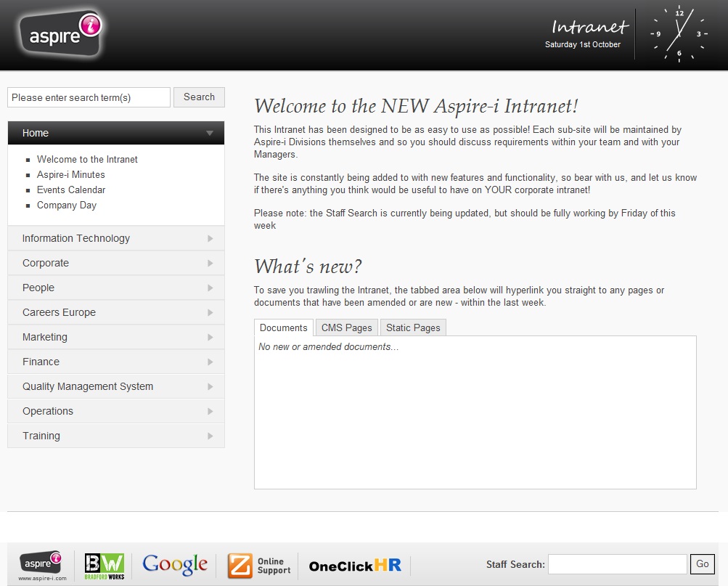Open the Quality Management System menu item
728x586 pixels.
tap(116, 386)
